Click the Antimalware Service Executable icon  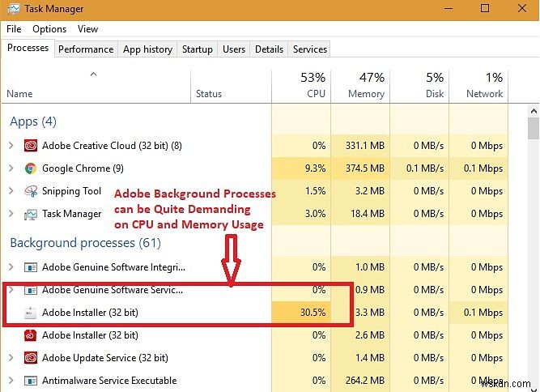[x=31, y=381]
